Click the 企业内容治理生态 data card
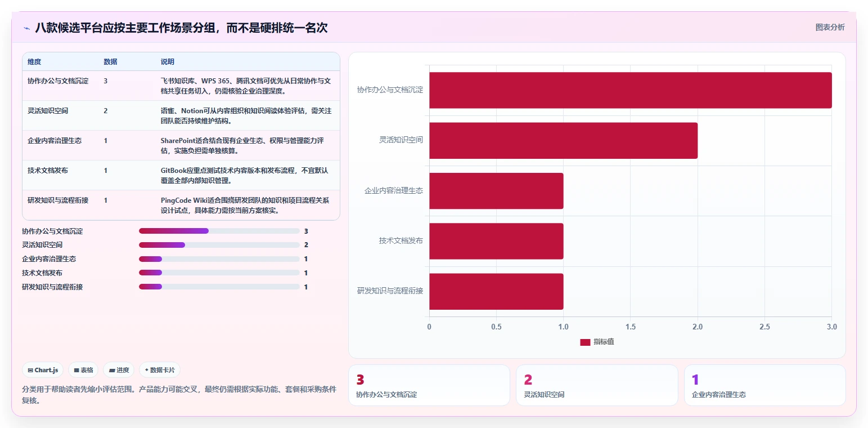Viewport: 868px width, 428px height. [x=765, y=385]
